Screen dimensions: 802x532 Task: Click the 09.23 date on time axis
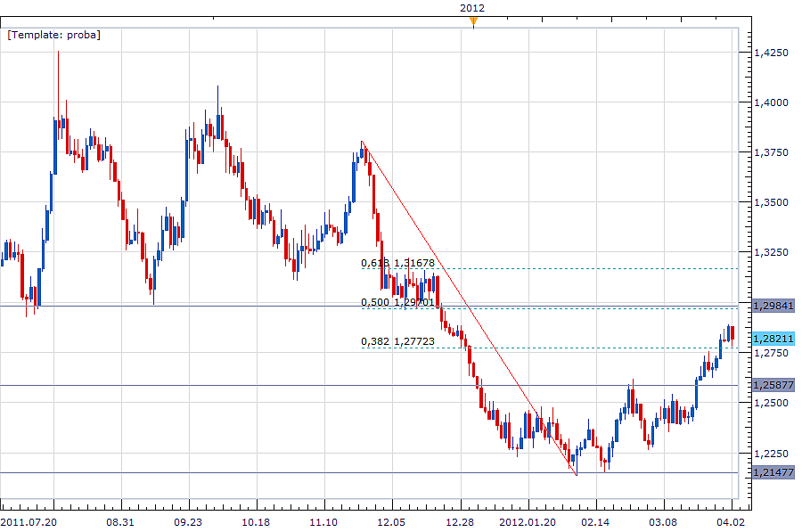(187, 521)
